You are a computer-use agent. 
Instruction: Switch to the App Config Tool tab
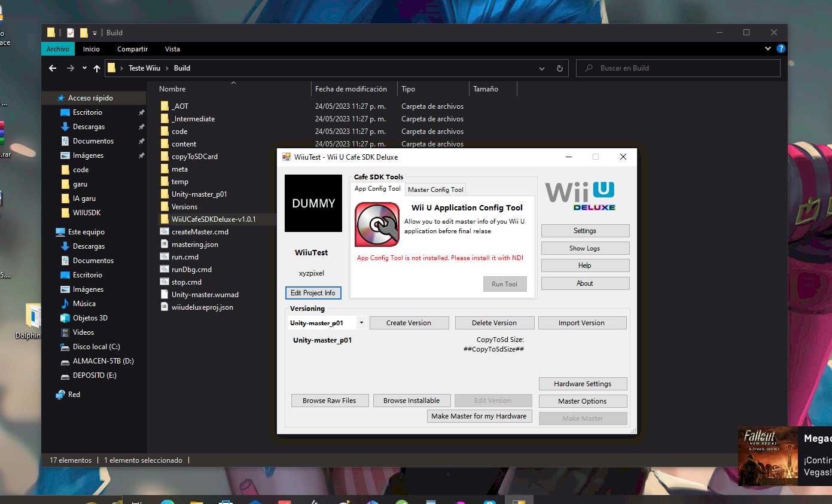377,189
